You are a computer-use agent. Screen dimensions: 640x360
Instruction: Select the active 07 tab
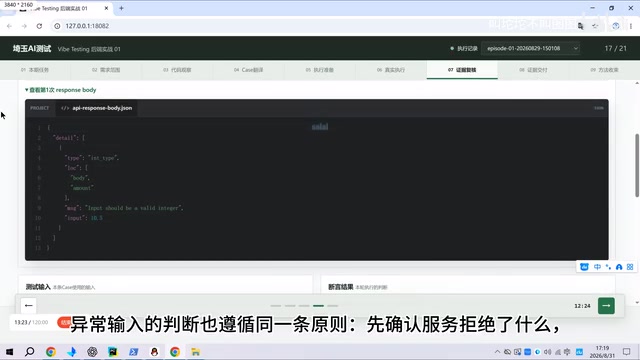462,70
